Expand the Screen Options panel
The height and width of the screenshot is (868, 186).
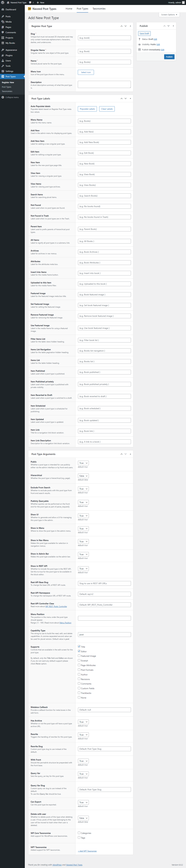tap(169, 14)
